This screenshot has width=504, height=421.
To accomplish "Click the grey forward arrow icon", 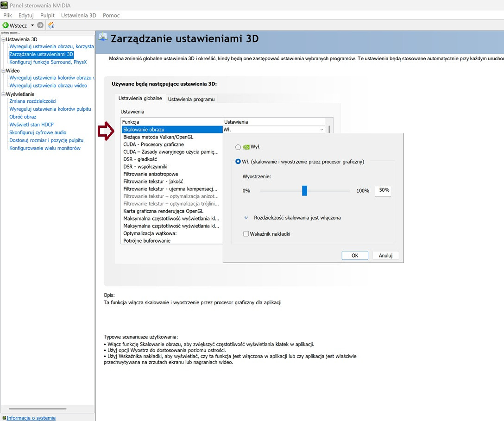I will 40,25.
